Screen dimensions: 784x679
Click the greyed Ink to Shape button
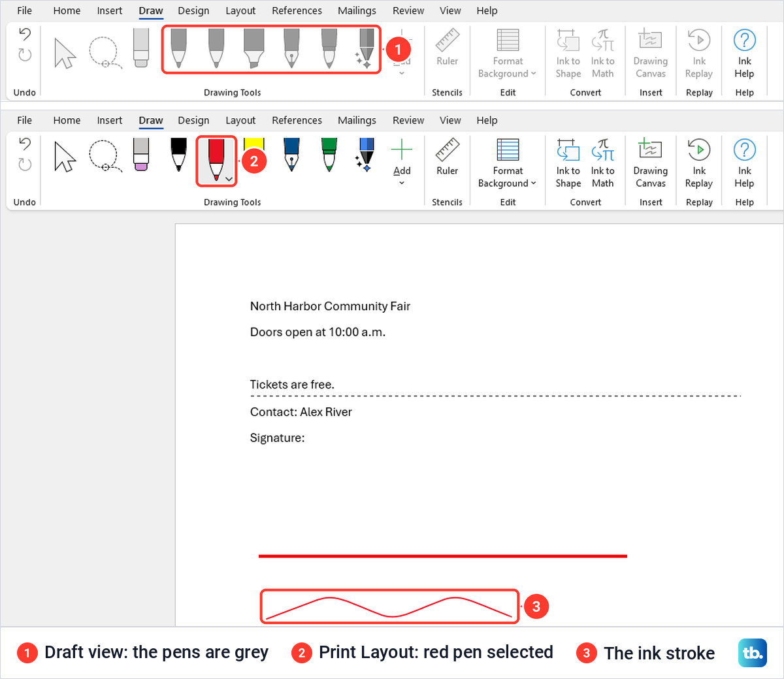click(568, 54)
